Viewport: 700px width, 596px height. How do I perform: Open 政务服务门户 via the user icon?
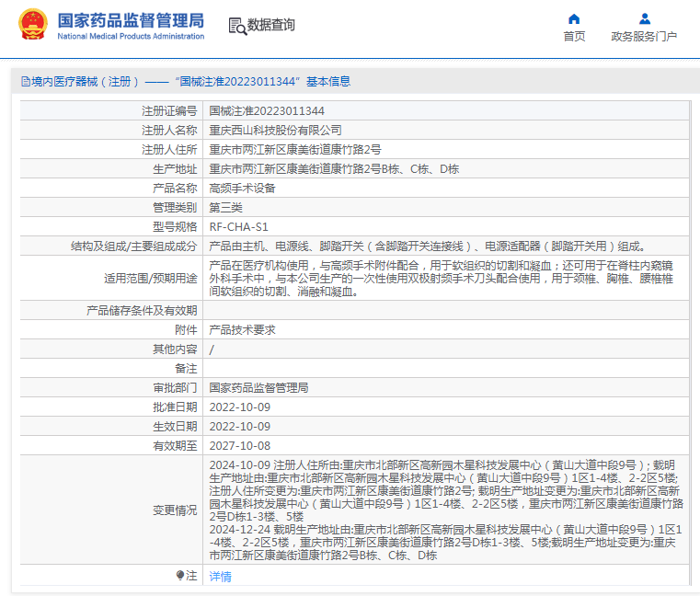[645, 18]
